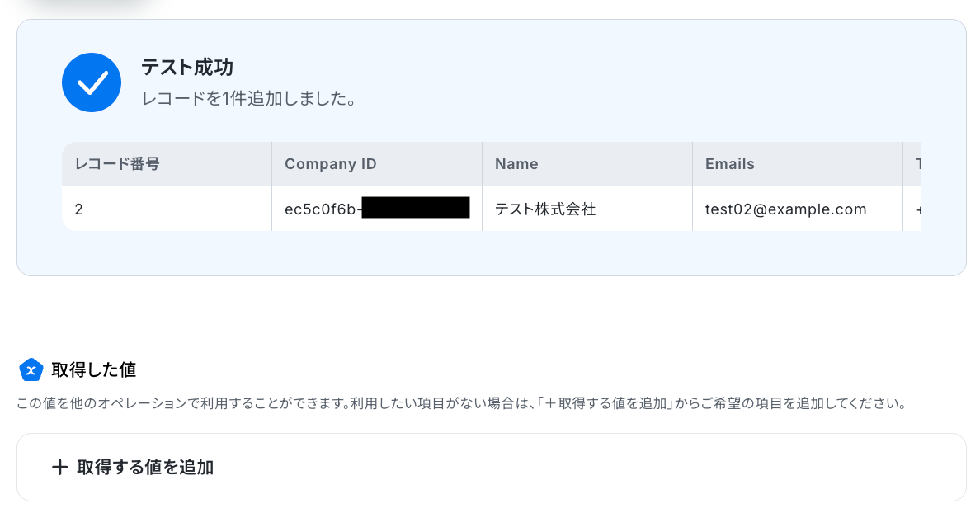The height and width of the screenshot is (513, 980).
Task: Click the 取得する値を追加 button
Action: pyautogui.click(x=492, y=468)
